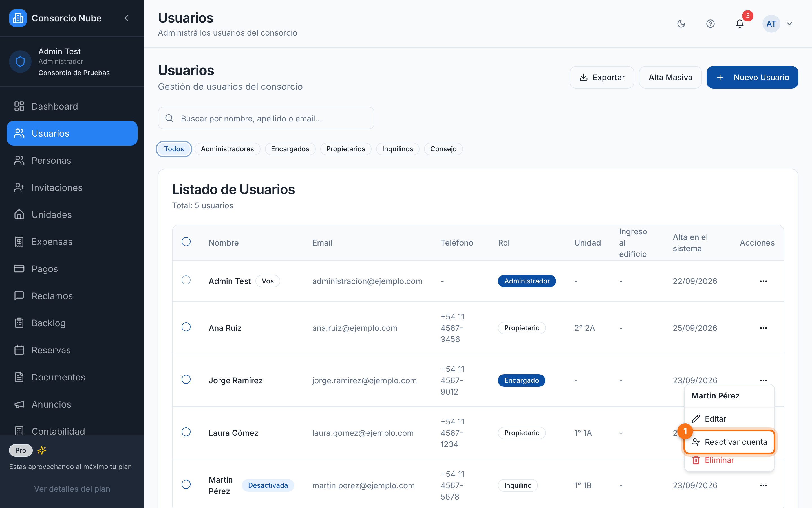The image size is (812, 508).
Task: Toggle the select-all checkbox in table header
Action: click(186, 242)
